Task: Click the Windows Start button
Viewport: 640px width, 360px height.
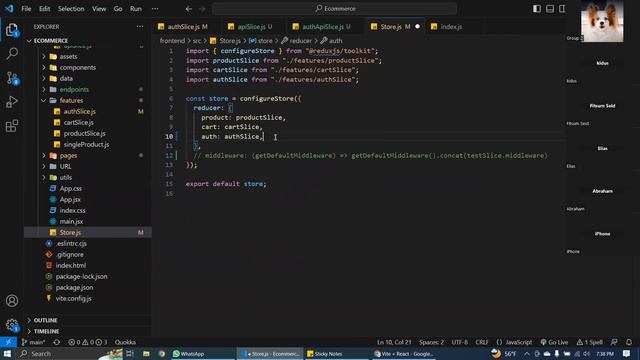Action: pyautogui.click(x=7, y=353)
